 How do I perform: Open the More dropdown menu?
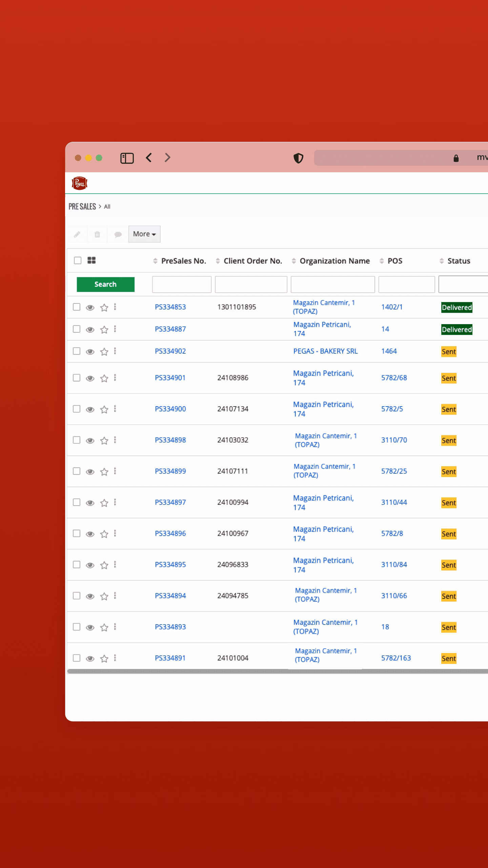pyautogui.click(x=144, y=234)
